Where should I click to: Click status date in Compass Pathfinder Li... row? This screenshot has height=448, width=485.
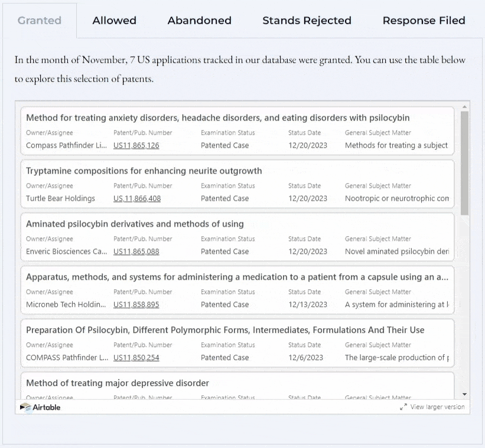308,145
